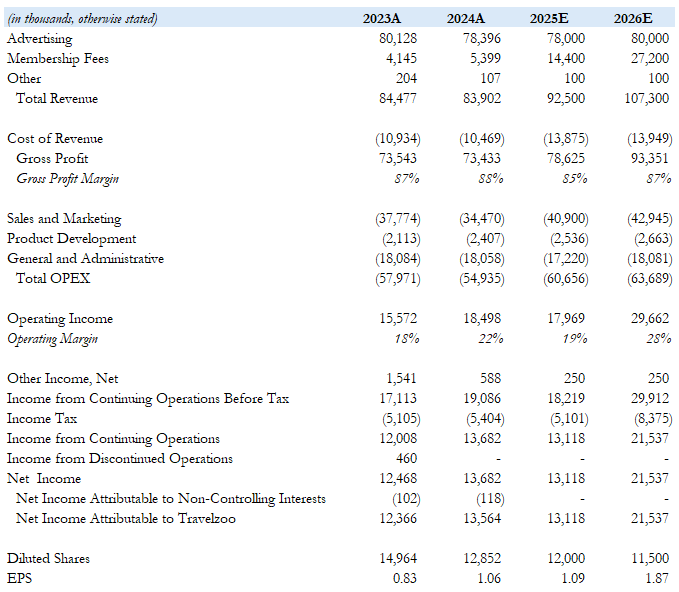This screenshot has height=592, width=679.
Task: Select Advertising value 80,128
Action: click(x=398, y=39)
